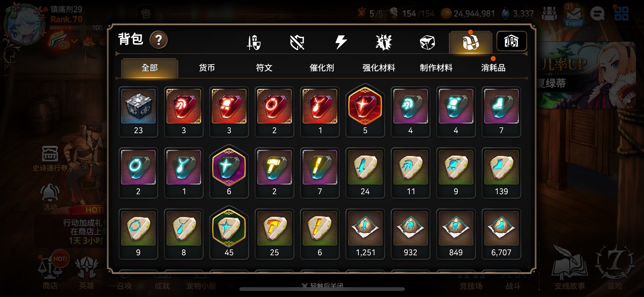Viewport: 644px width, 297px height.
Task: Select the backpack bag icon tab
Action: click(x=470, y=42)
